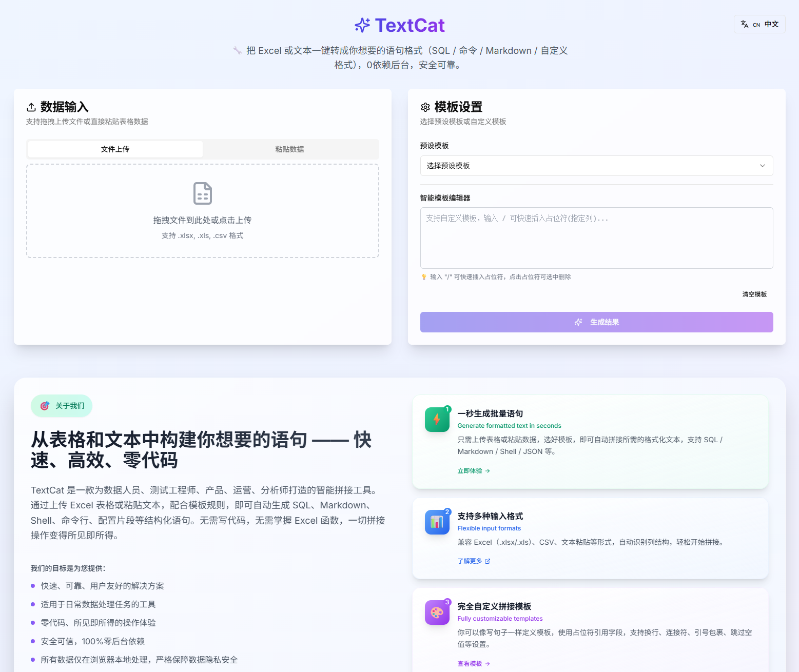Click the chevron arrow of the preset template dropdown
This screenshot has height=672, width=799.
click(x=763, y=166)
